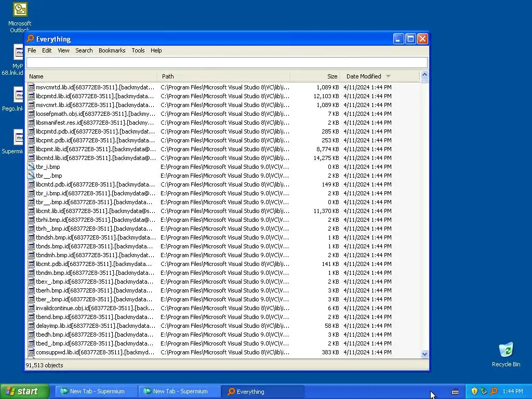The height and width of the screenshot is (399, 532).
Task: Open the File menu
Action: tap(32, 50)
